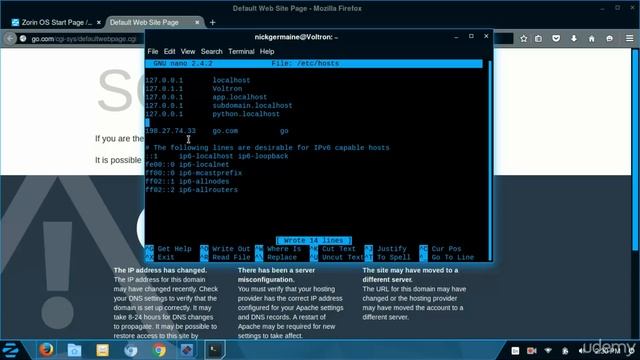Click the ip6-mcastprefix line in nano
Image resolution: width=640 pixels, height=360 pixels.
[193, 173]
